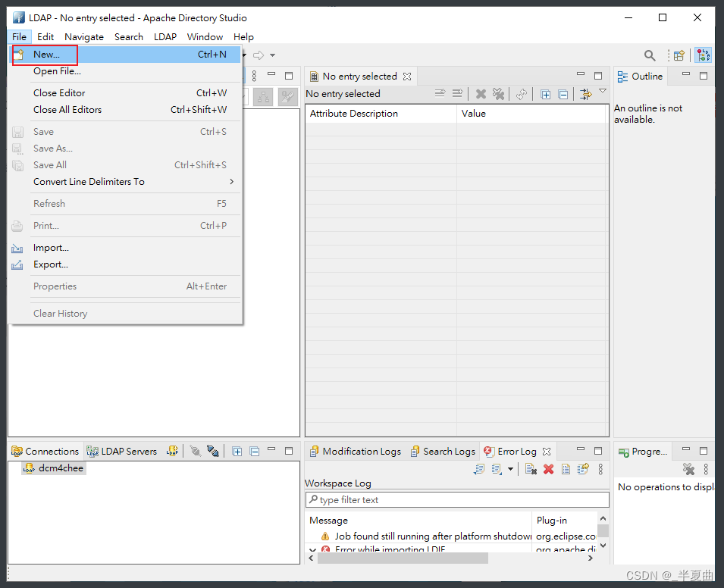Screen dimensions: 724x588
Task: Click the New Connection icon in Connections toolbar
Action: (173, 451)
